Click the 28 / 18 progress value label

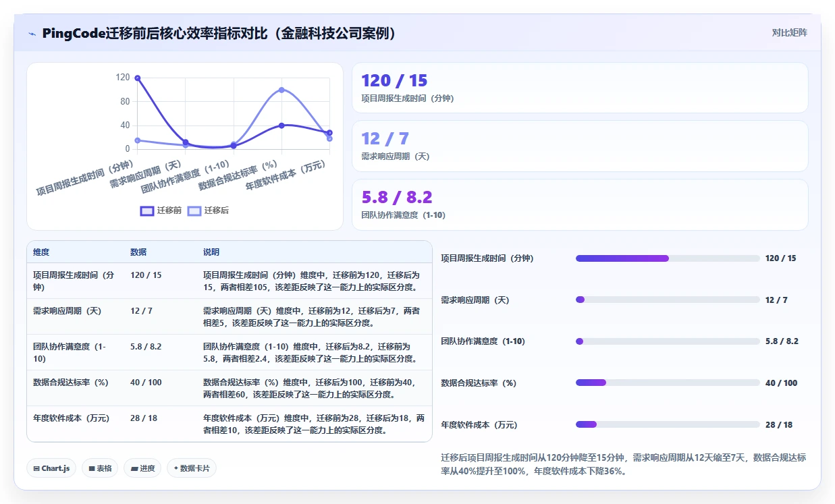tap(779, 425)
